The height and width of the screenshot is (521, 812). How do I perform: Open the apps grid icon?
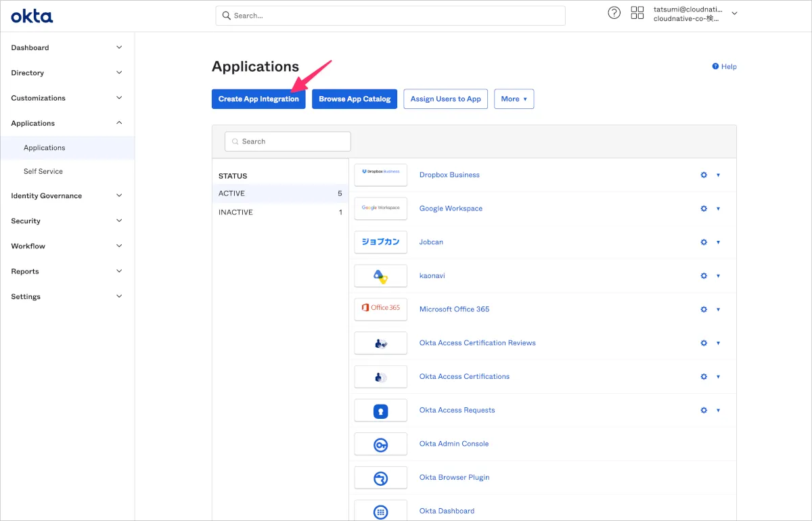[x=637, y=13]
